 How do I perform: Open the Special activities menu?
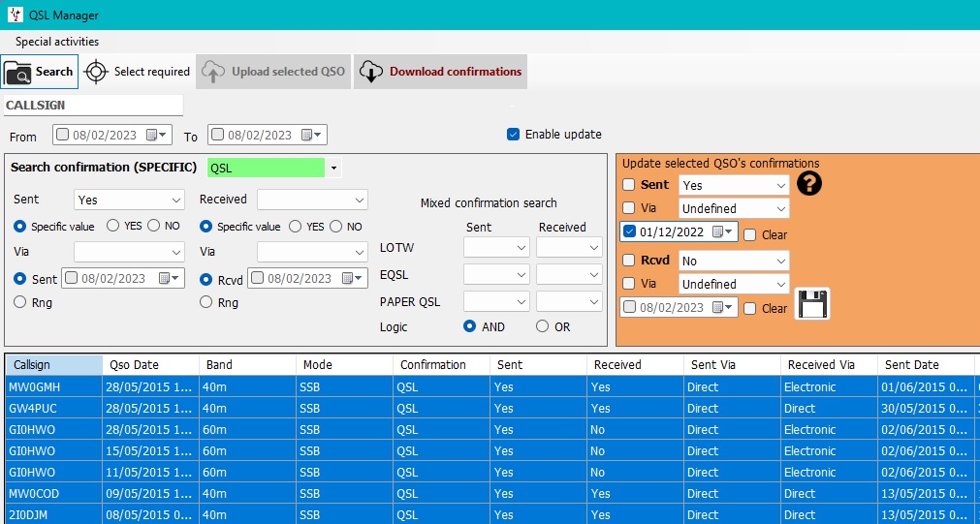point(57,42)
